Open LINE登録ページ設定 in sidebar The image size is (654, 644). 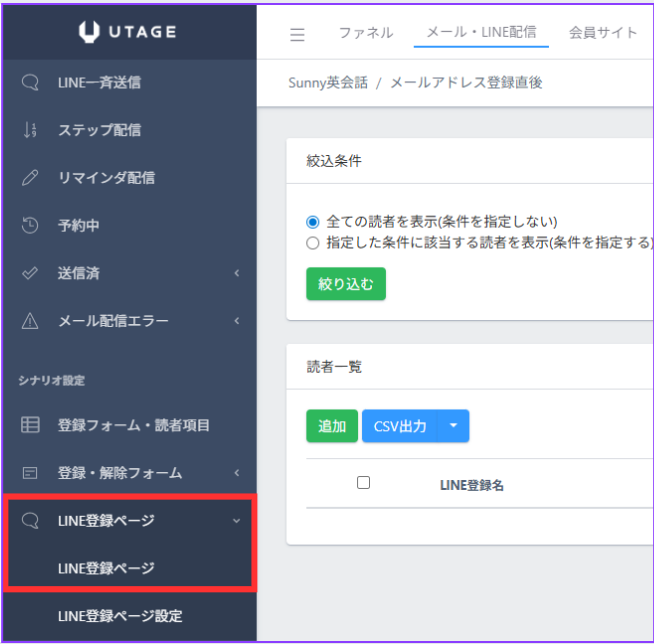120,616
